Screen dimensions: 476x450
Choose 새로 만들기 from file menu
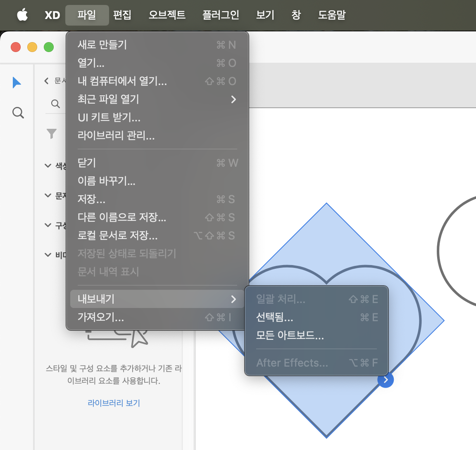(x=157, y=45)
